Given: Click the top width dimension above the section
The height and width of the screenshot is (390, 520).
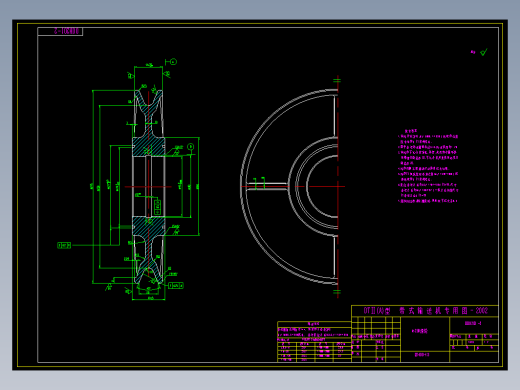Looking at the screenshot, I should [x=149, y=65].
